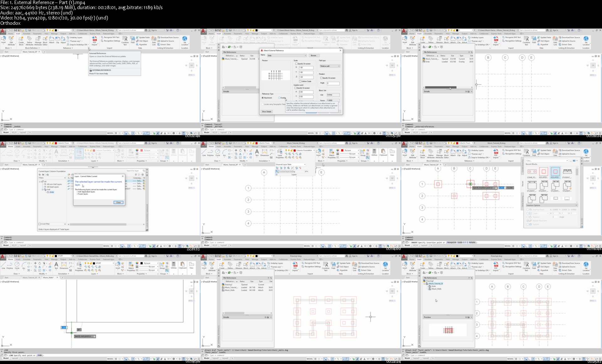Switch to Annotate ribbon tab in 00:14:00 frame
The width and height of the screenshot is (602, 364).
[x=227, y=146]
